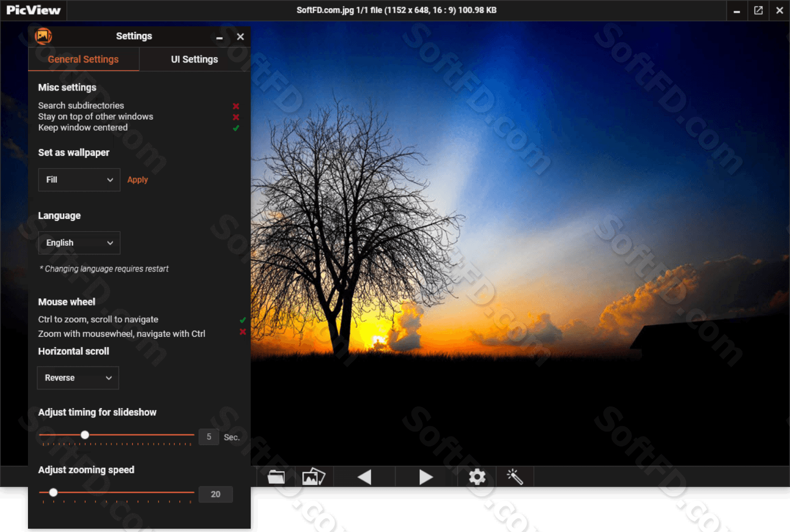The width and height of the screenshot is (790, 532).
Task: Switch to General Settings tab
Action: tap(83, 59)
